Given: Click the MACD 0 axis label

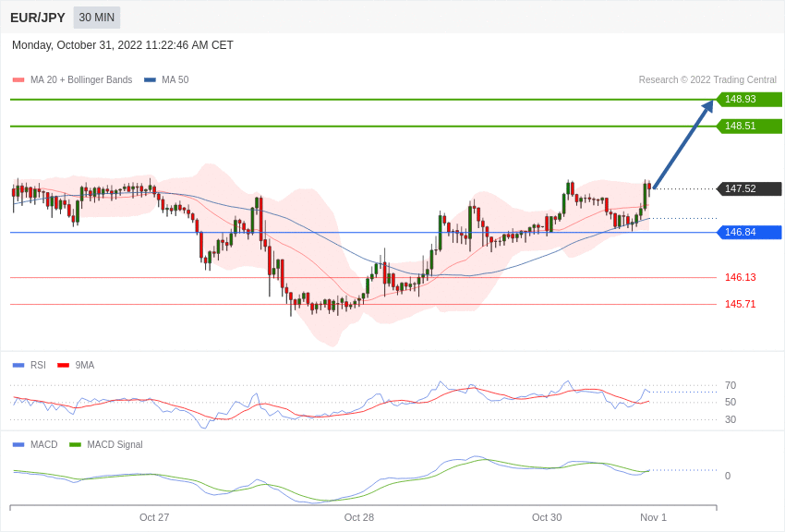Looking at the screenshot, I should (728, 476).
